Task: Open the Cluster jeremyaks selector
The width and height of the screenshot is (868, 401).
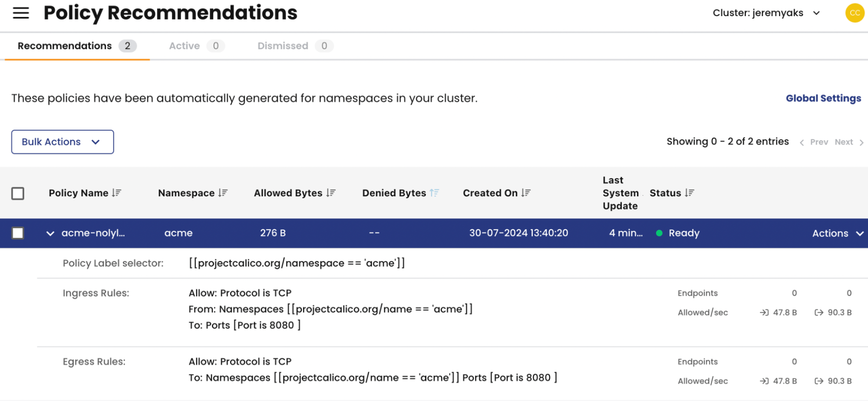Action: pos(766,13)
